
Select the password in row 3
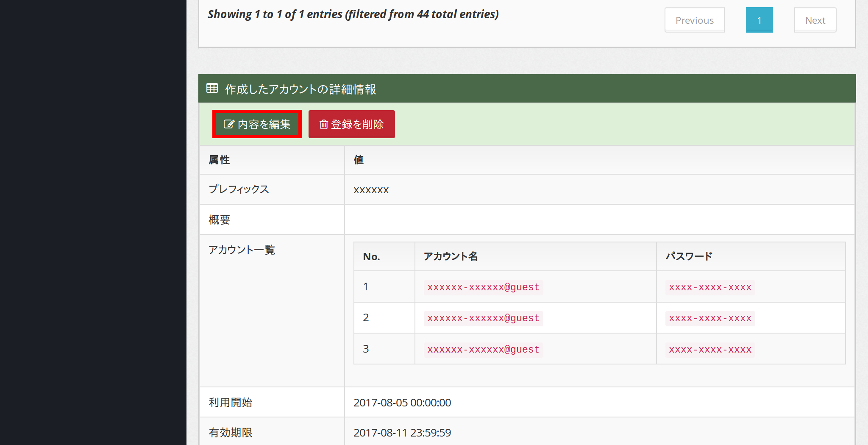pyautogui.click(x=710, y=350)
